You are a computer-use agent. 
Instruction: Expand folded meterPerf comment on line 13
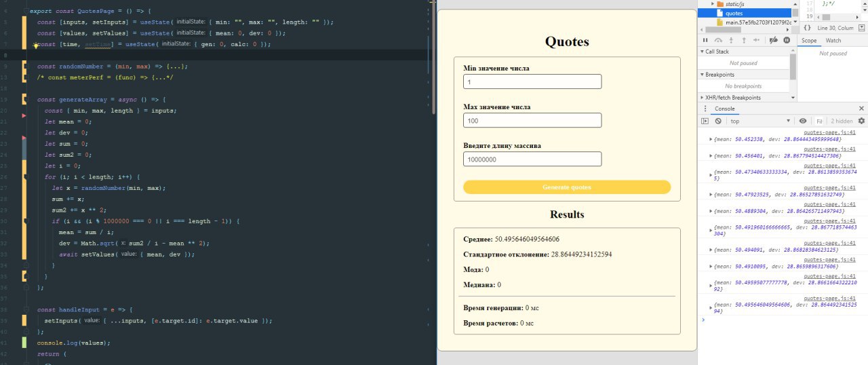(x=25, y=77)
